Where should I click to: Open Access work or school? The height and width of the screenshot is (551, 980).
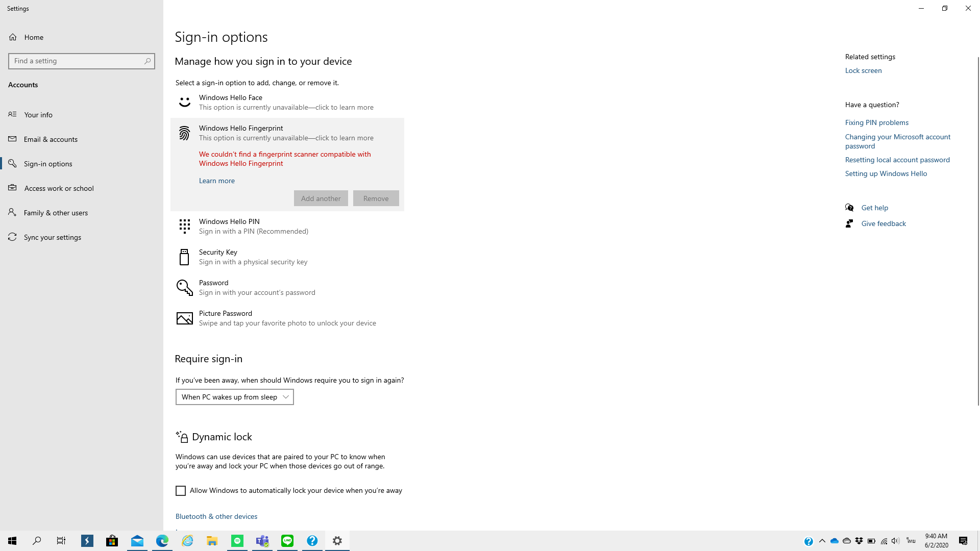click(82, 188)
